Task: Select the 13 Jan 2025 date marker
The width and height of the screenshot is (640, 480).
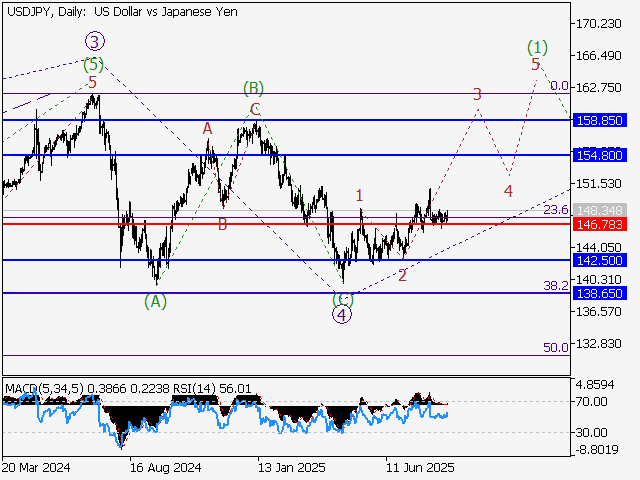Action: click(x=289, y=466)
